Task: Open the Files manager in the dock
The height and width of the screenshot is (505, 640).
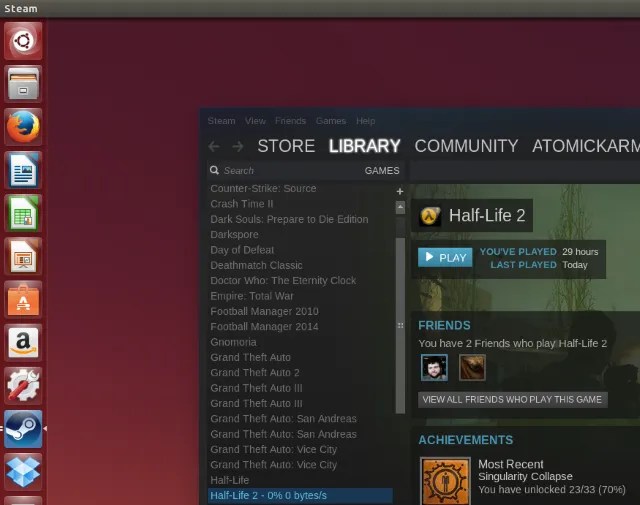Action: tap(23, 84)
